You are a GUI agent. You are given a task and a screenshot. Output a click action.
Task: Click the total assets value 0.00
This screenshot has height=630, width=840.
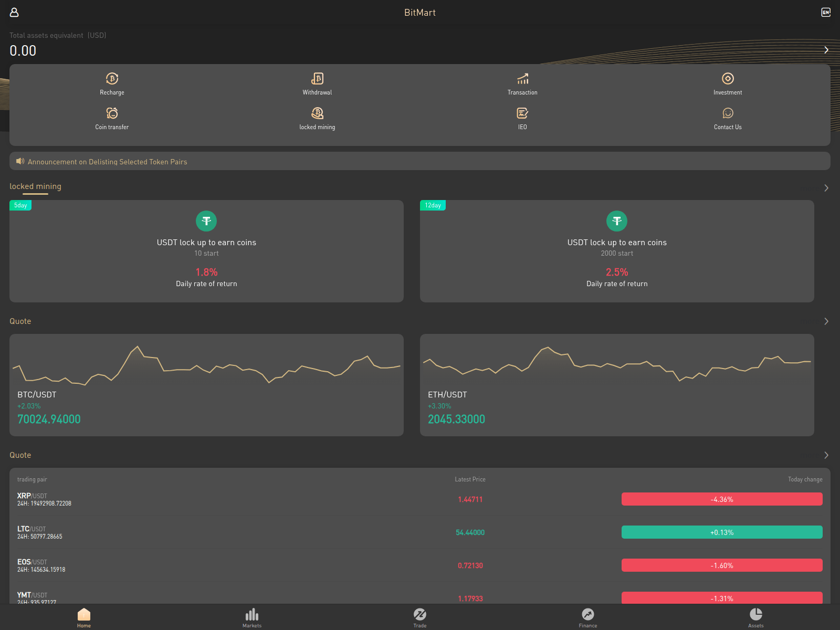[x=23, y=51]
